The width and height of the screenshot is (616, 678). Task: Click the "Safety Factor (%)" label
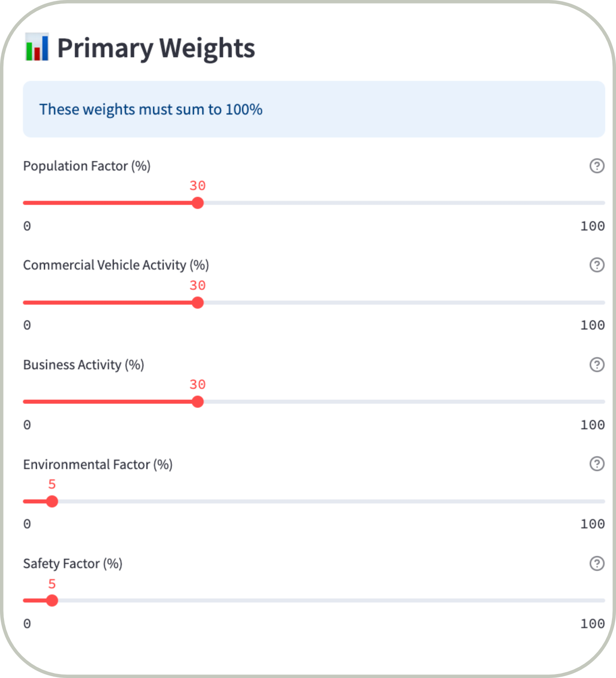pos(73,563)
